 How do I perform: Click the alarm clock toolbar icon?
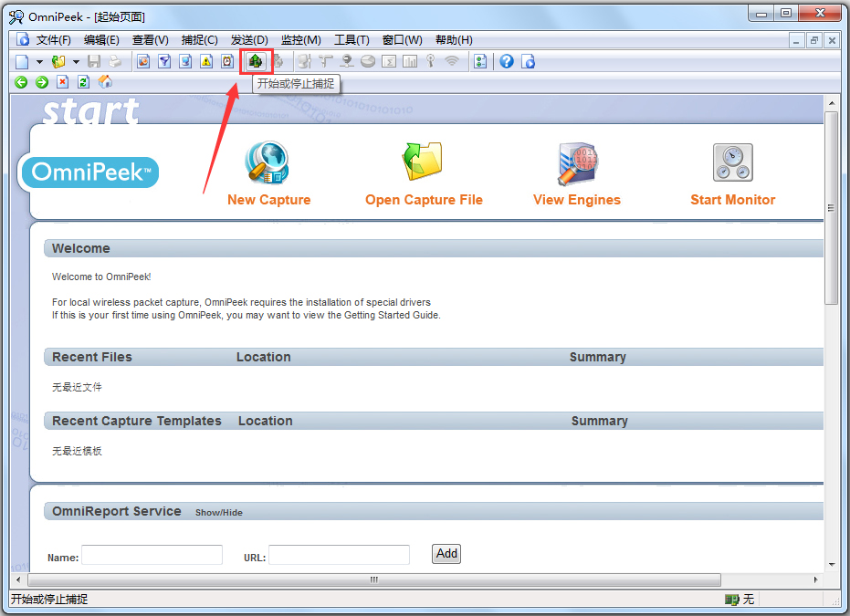point(227,61)
